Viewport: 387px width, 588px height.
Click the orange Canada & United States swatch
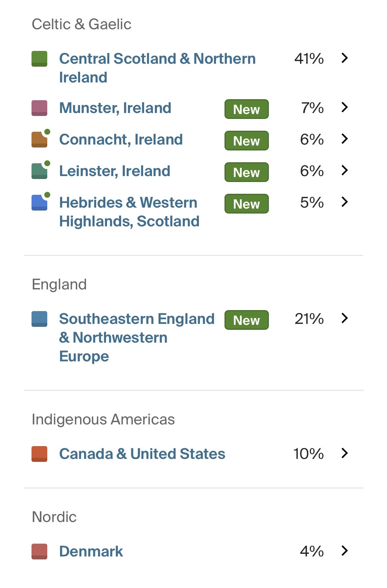[x=39, y=454]
